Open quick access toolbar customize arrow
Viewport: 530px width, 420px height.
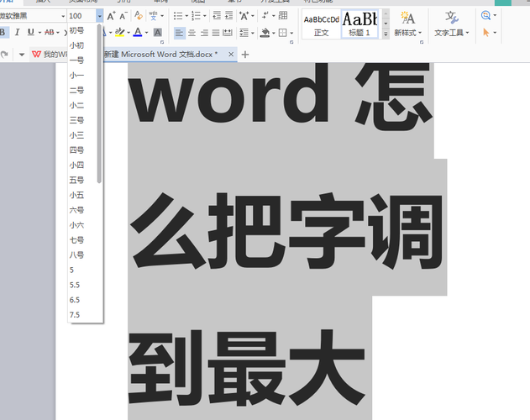point(22,55)
